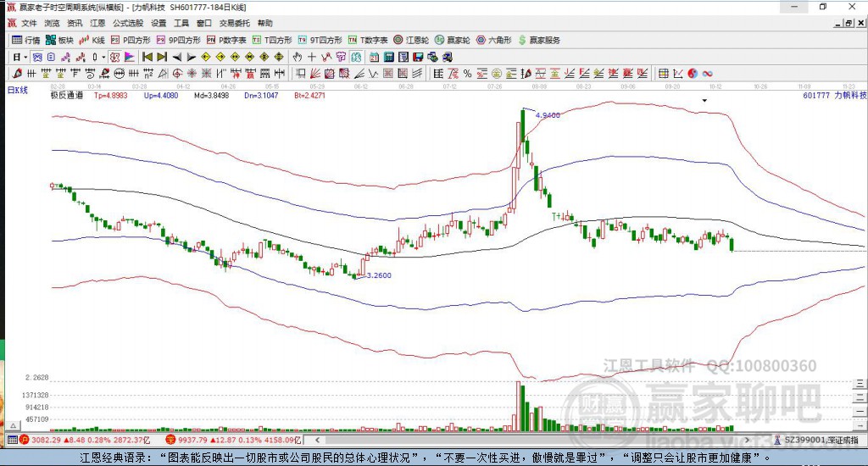Select the percent (%) line tool
The image size is (868, 466).
[x=467, y=74]
